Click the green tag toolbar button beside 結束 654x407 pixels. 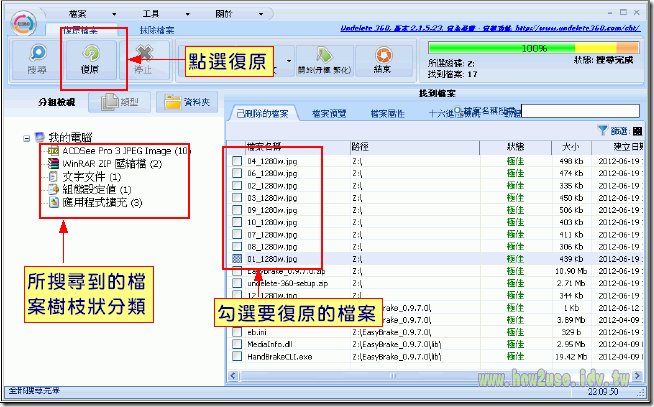(x=324, y=60)
